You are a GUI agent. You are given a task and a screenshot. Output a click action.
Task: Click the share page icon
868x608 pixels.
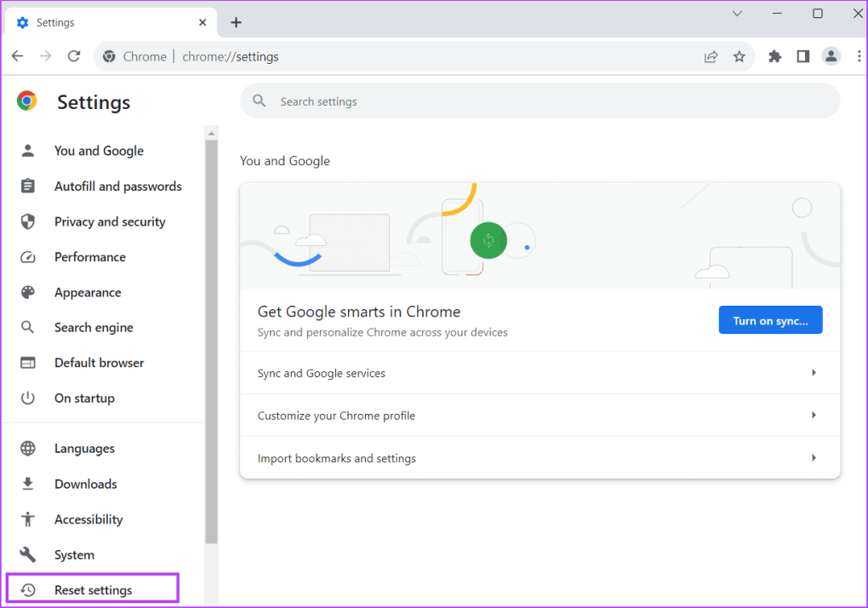pos(711,56)
